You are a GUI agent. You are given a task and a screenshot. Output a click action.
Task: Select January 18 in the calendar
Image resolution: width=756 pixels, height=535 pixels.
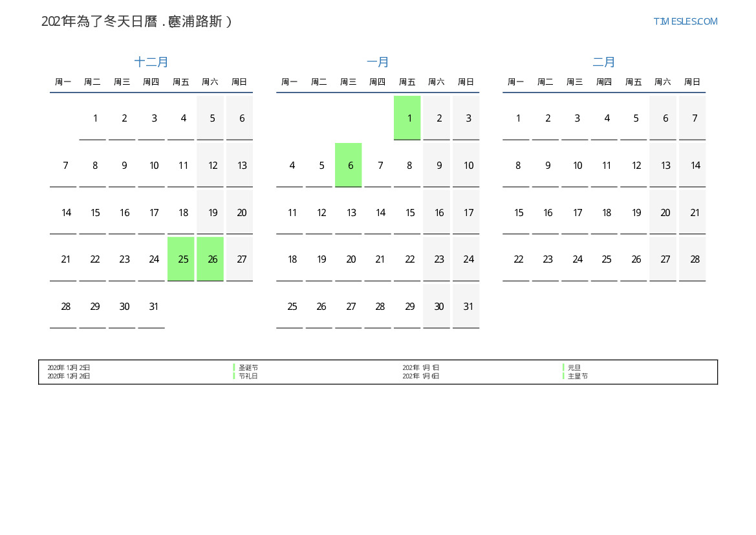pyautogui.click(x=292, y=259)
